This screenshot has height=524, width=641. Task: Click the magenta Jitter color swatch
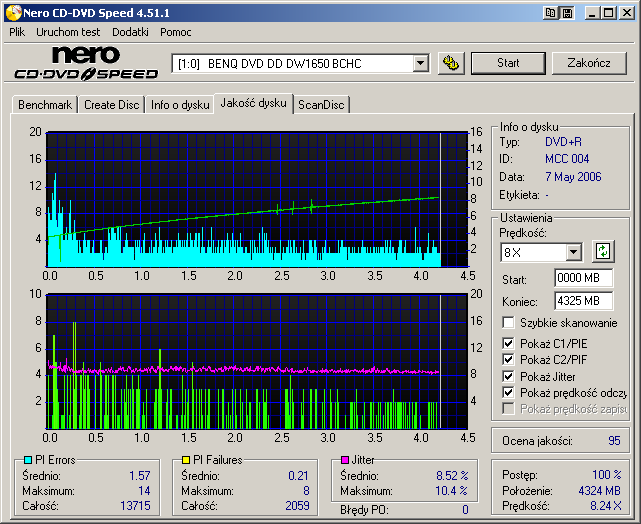[345, 460]
